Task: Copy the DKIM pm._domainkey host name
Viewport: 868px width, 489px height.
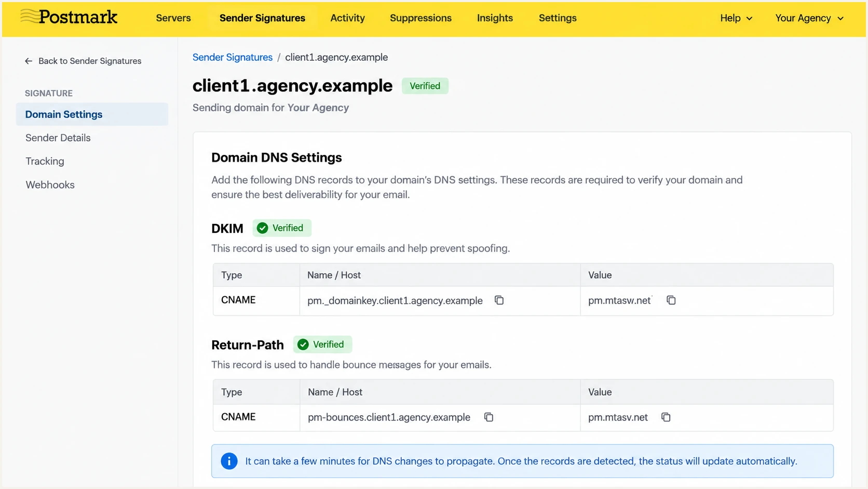Action: coord(499,300)
